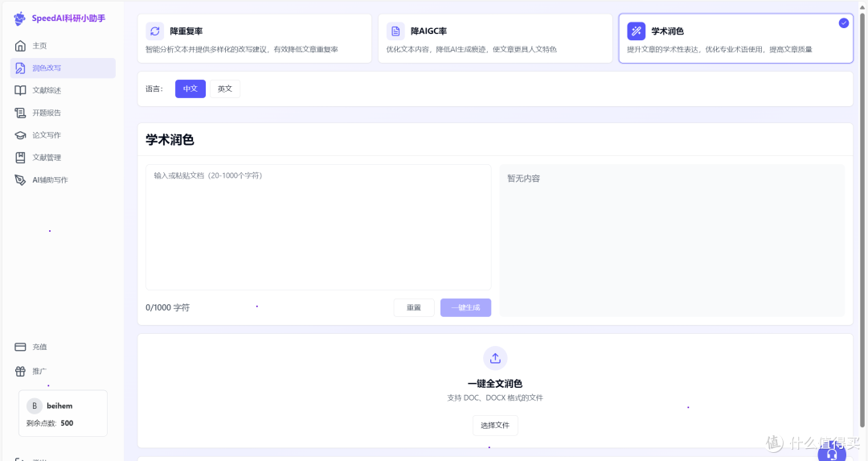The height and width of the screenshot is (461, 868).
Task: Open AI辅助写作 menu item
Action: point(63,180)
